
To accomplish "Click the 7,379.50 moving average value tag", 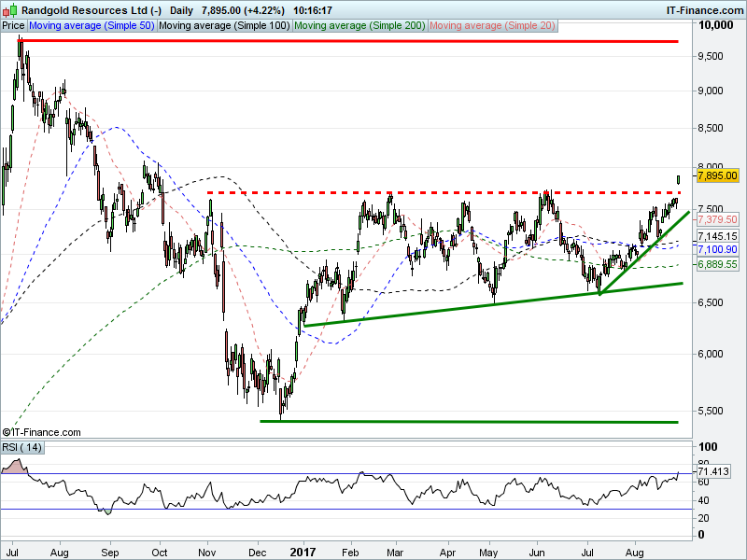I will coord(717,219).
